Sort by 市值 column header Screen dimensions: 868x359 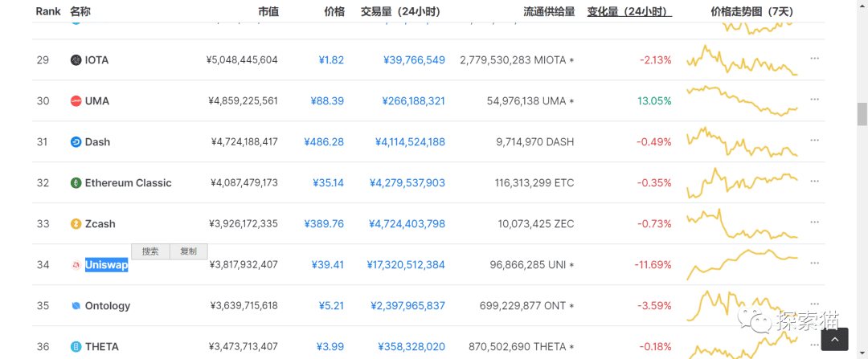coord(268,11)
